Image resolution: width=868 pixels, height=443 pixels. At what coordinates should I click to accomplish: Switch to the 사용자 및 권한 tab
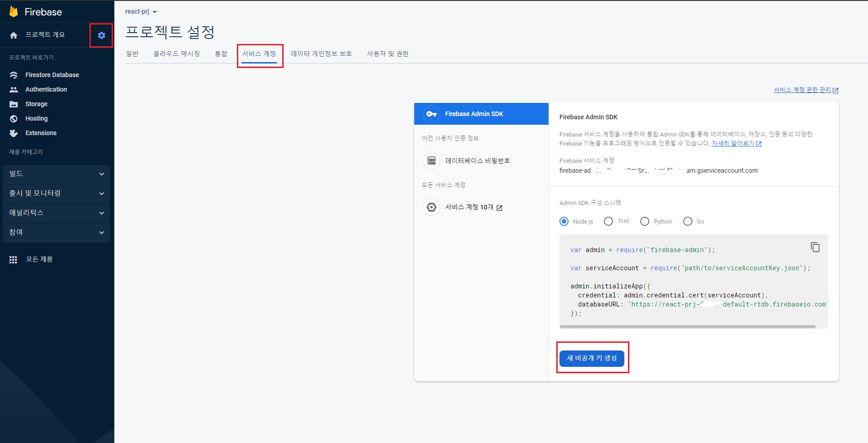387,54
